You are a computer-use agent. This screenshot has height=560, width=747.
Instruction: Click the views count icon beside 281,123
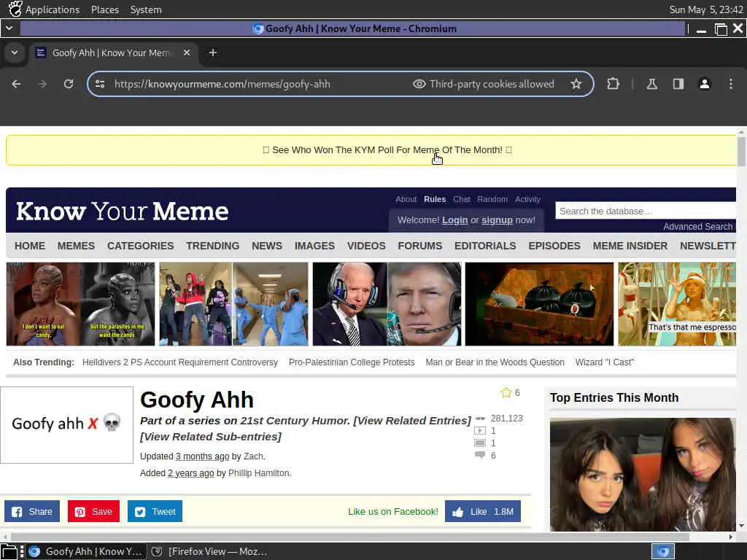[x=480, y=419]
